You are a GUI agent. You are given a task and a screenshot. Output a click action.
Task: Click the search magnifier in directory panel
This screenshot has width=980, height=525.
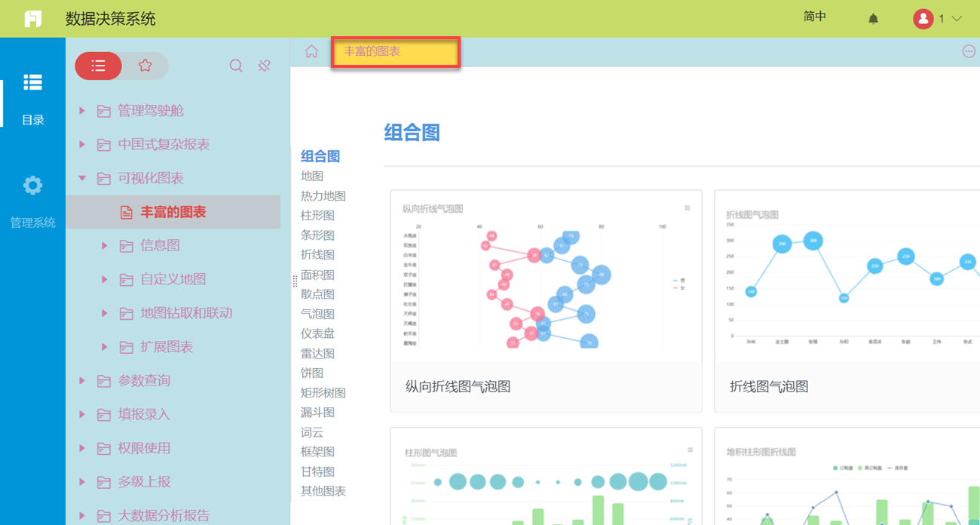236,66
